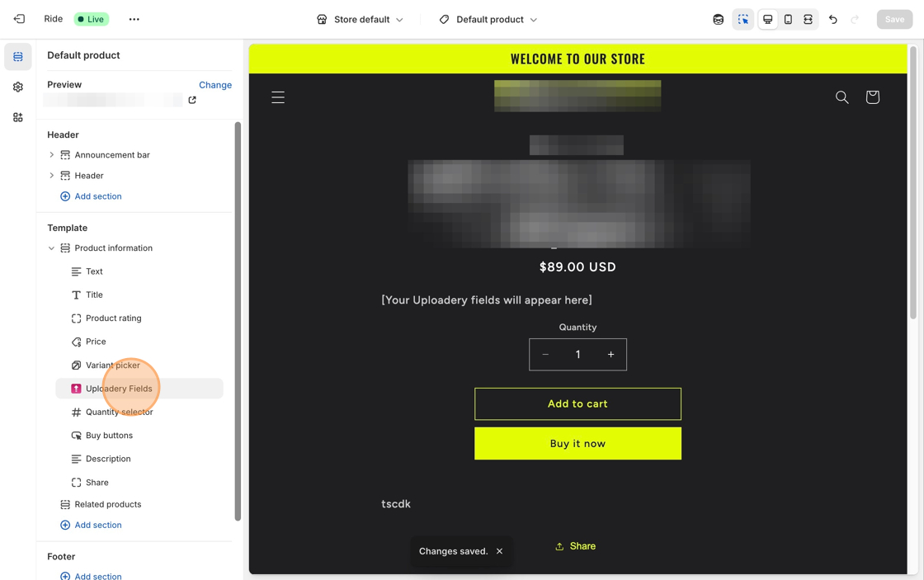Dismiss the Changes saved toast
The image size is (924, 580).
click(x=500, y=551)
